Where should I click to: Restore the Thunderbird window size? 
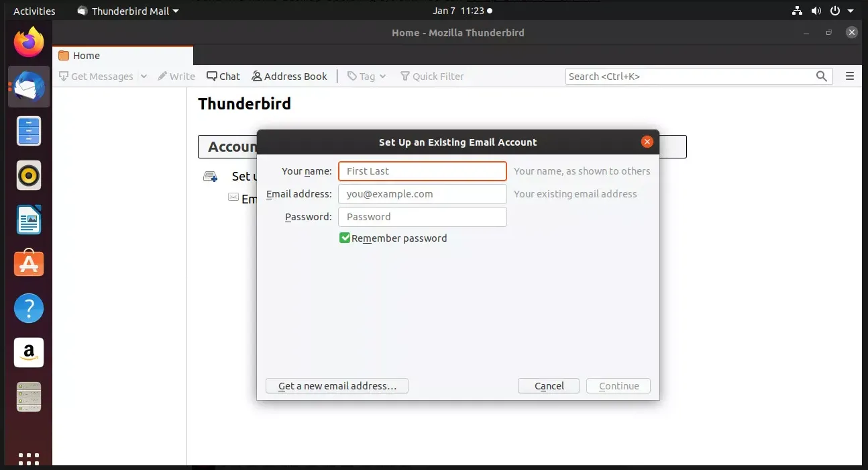pyautogui.click(x=828, y=32)
